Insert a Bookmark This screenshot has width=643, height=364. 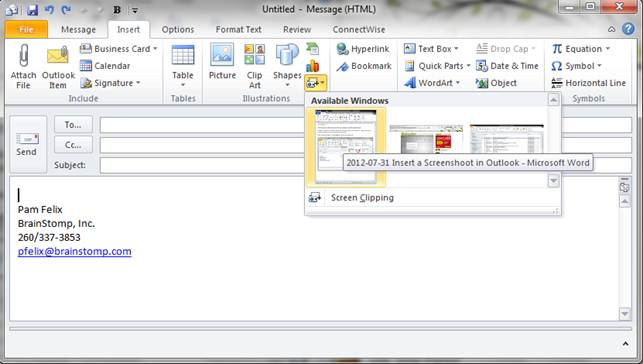tap(364, 66)
